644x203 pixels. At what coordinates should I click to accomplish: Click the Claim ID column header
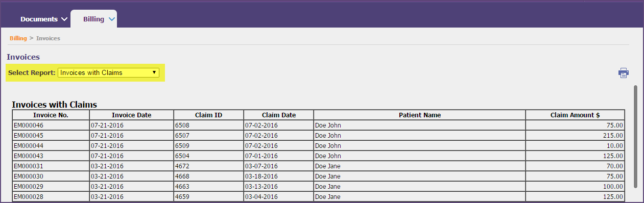(208, 115)
